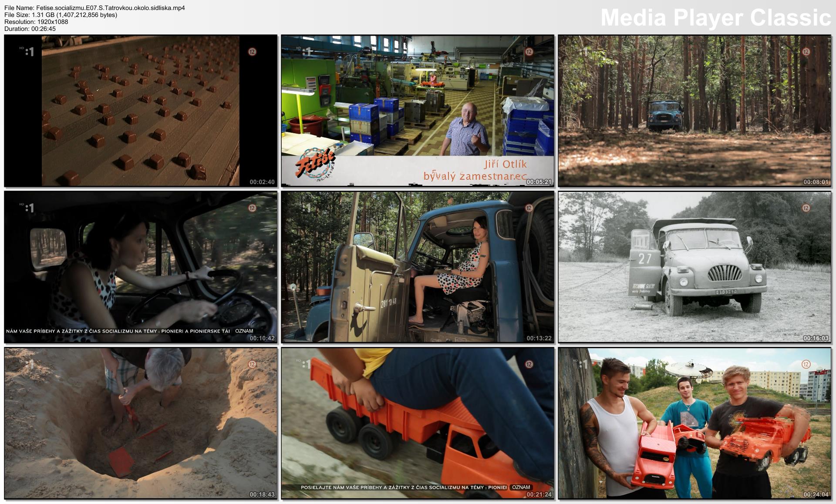
Task: Click the 00:13:22 timestamp
Action: (x=539, y=338)
